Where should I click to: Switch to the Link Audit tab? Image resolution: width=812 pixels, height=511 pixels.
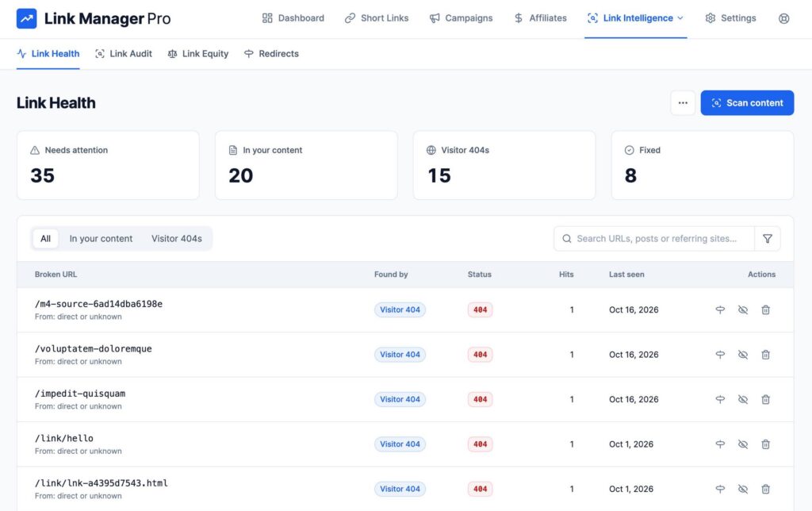(x=124, y=54)
